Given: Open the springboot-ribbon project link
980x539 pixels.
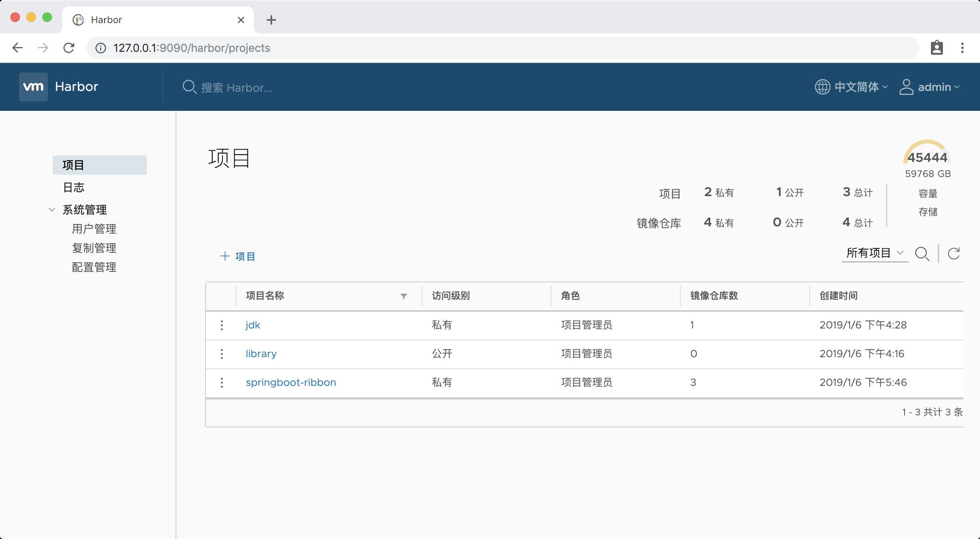Looking at the screenshot, I should [x=291, y=382].
